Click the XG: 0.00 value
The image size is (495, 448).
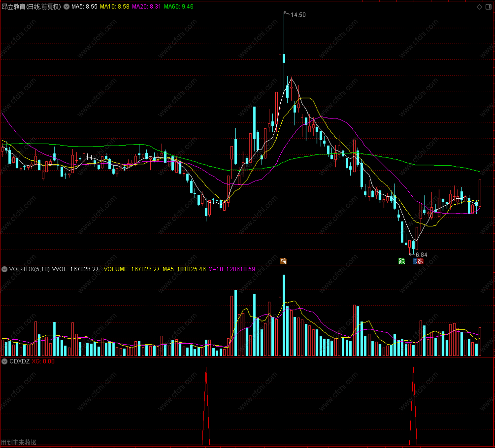pos(43,362)
